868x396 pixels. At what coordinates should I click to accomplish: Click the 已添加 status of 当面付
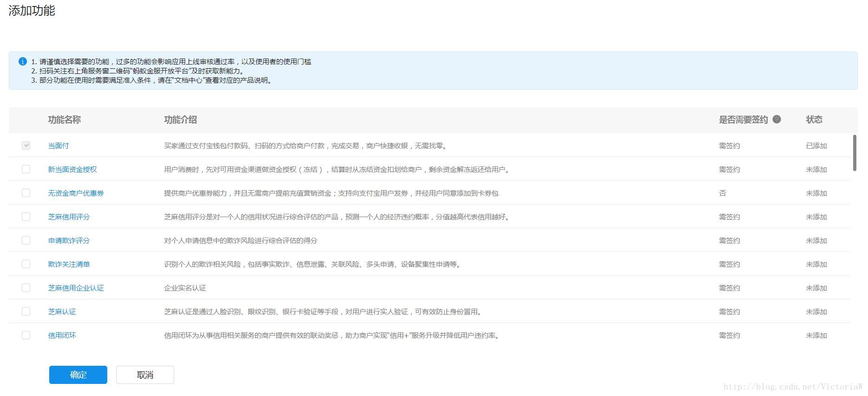tap(816, 145)
